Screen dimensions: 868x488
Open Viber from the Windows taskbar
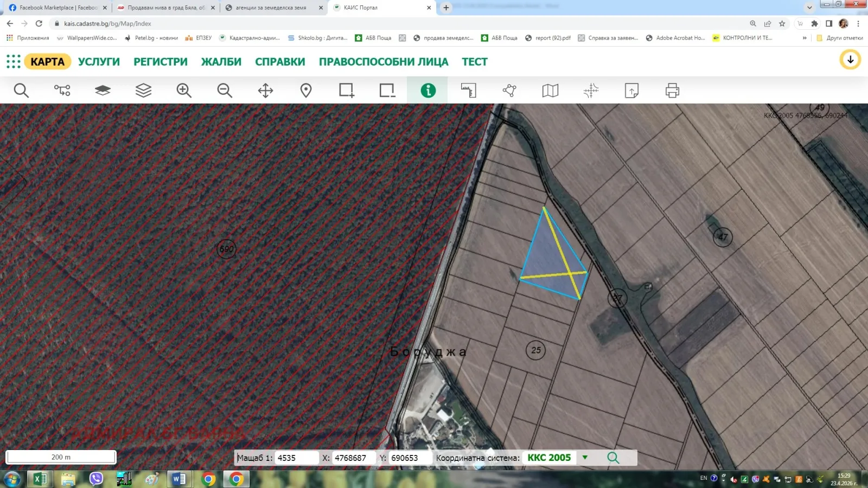[x=96, y=479]
